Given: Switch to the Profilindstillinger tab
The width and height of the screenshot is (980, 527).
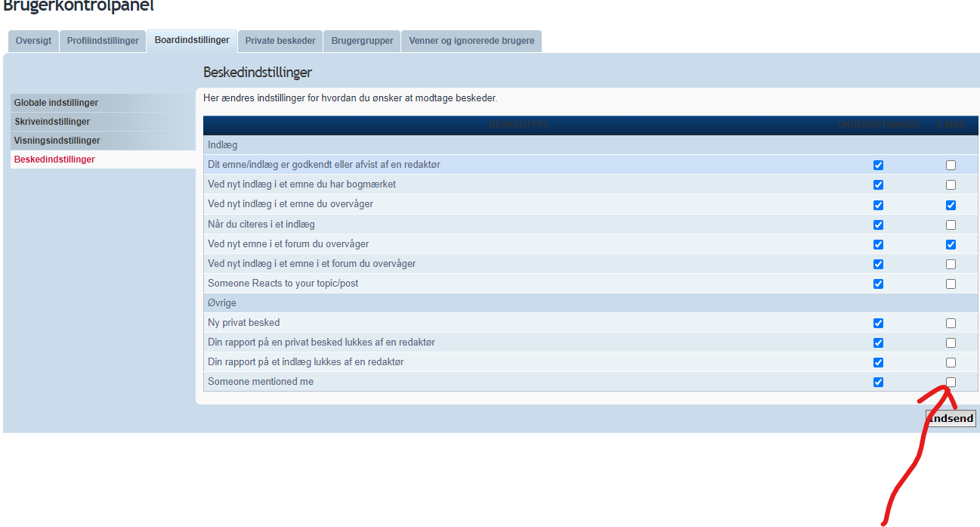Looking at the screenshot, I should [x=103, y=41].
